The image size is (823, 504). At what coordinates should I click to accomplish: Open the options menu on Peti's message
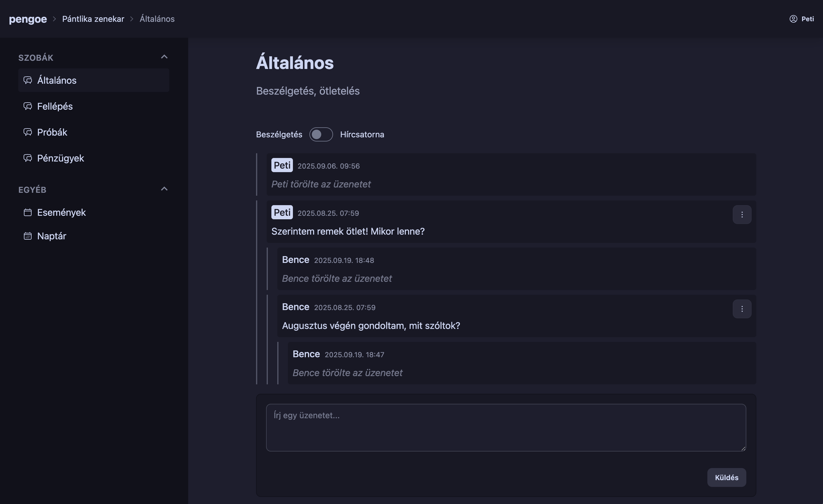[742, 214]
